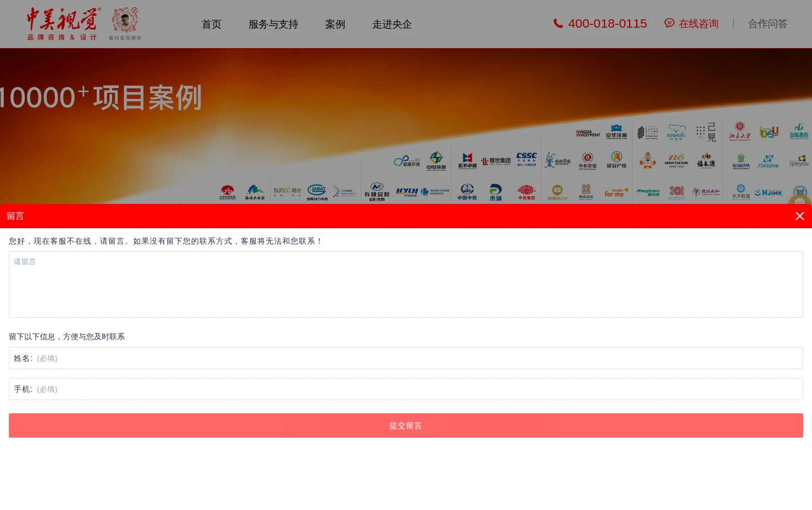Click the for me logo
Viewport: 812px width, 510px height.
pos(616,193)
